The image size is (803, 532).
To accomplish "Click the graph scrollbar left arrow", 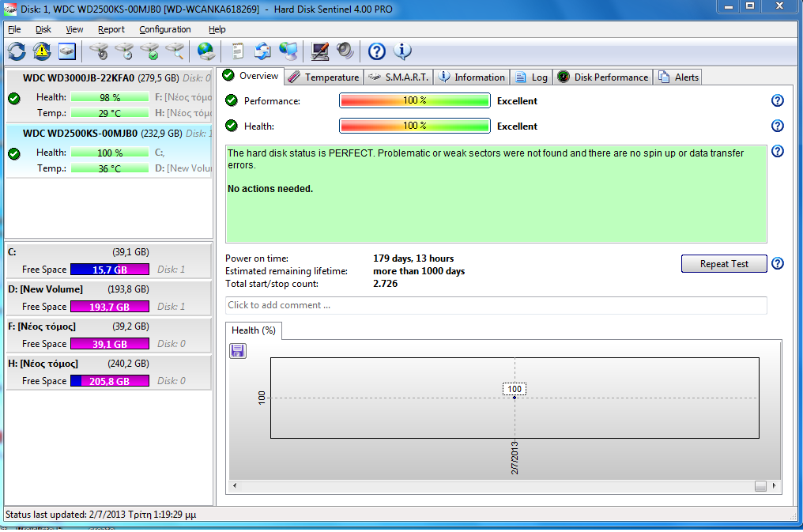I will (235, 485).
